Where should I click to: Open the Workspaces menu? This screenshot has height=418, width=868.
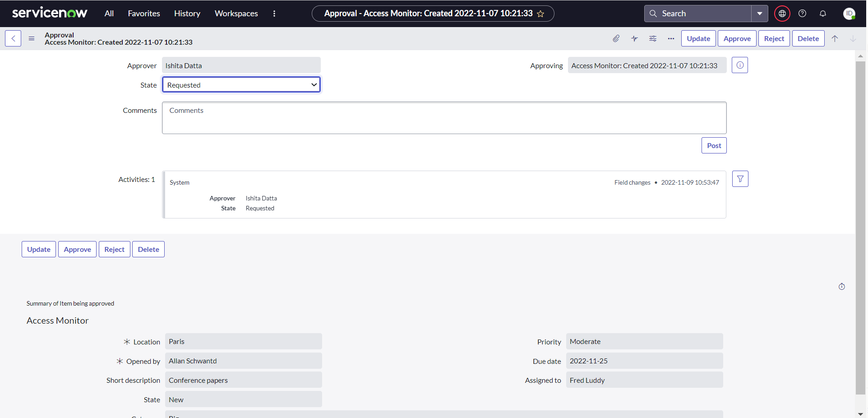(236, 14)
